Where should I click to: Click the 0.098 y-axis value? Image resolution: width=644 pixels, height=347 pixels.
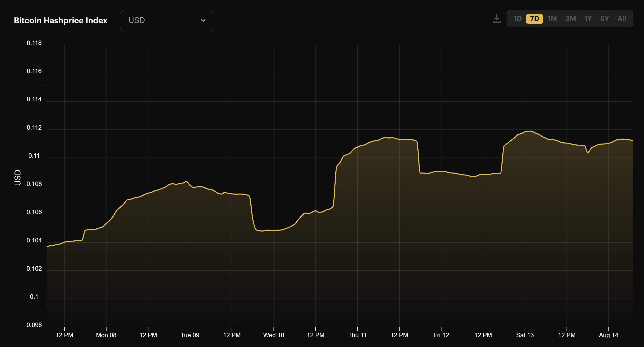(x=34, y=325)
